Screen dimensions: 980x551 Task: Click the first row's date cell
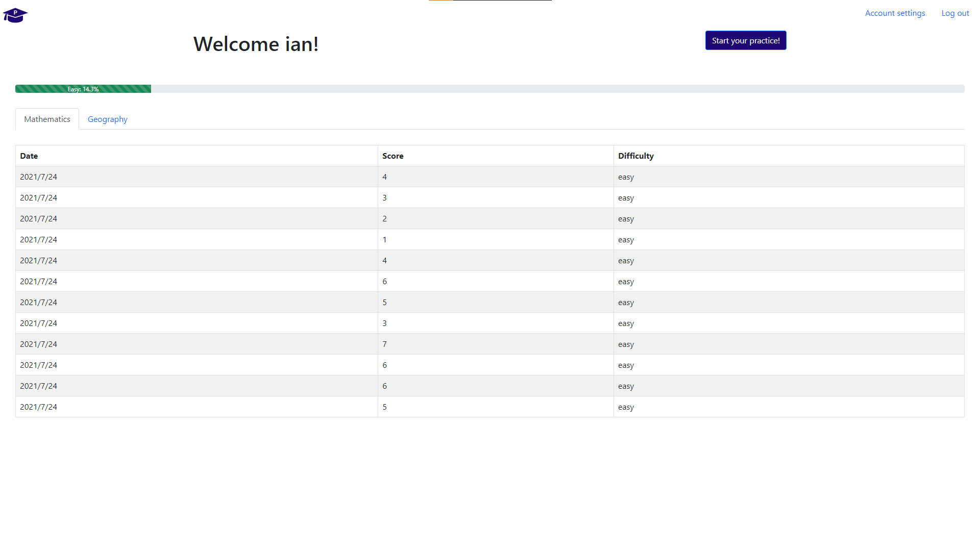(39, 177)
